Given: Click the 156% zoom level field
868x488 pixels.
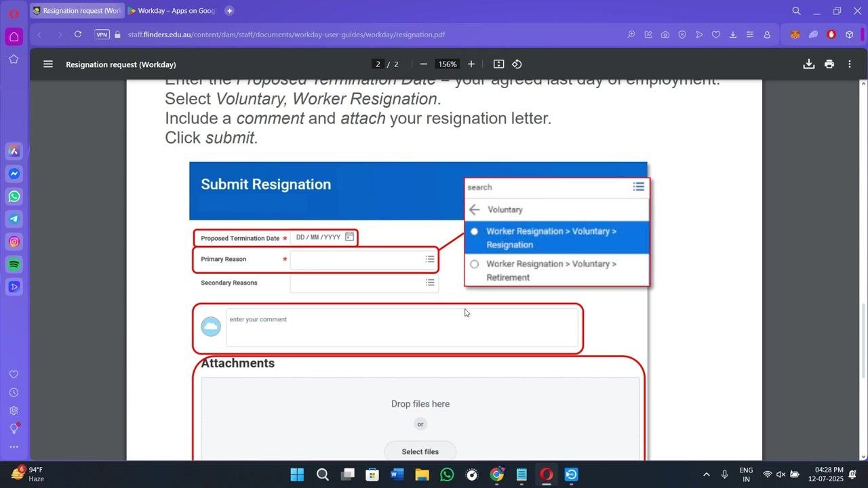Looking at the screenshot, I should pos(447,64).
